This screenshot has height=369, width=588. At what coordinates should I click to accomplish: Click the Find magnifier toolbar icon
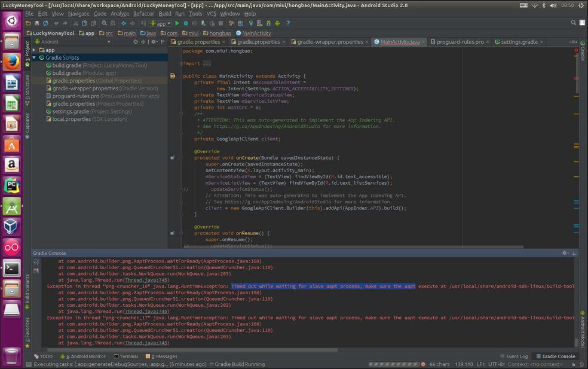click(x=104, y=23)
